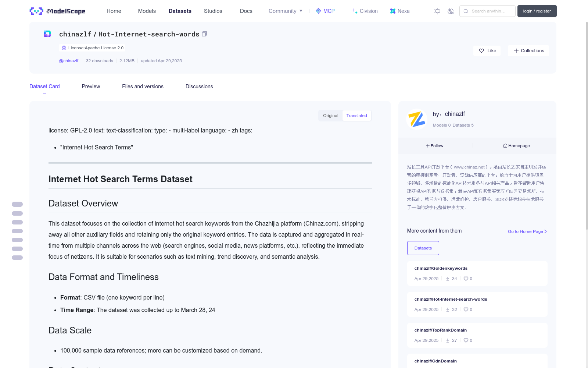The image size is (588, 368).
Task: Click the login / register button
Action: click(x=537, y=11)
